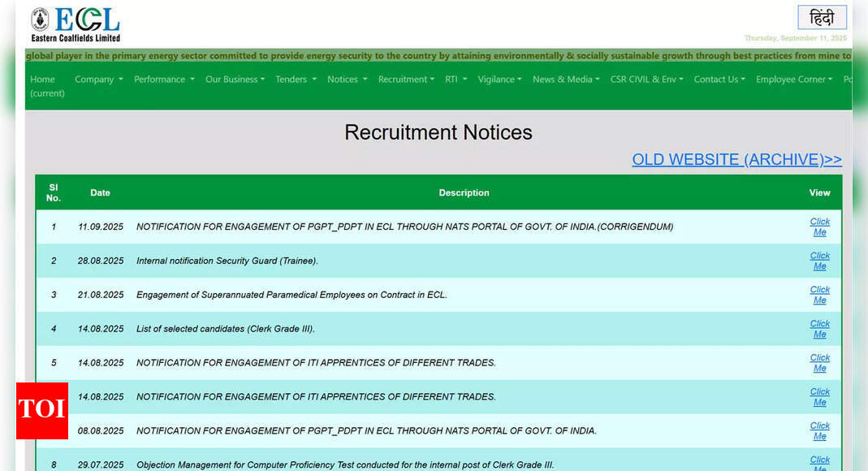The width and height of the screenshot is (868, 471).
Task: Open the Employee Corner menu
Action: [794, 79]
